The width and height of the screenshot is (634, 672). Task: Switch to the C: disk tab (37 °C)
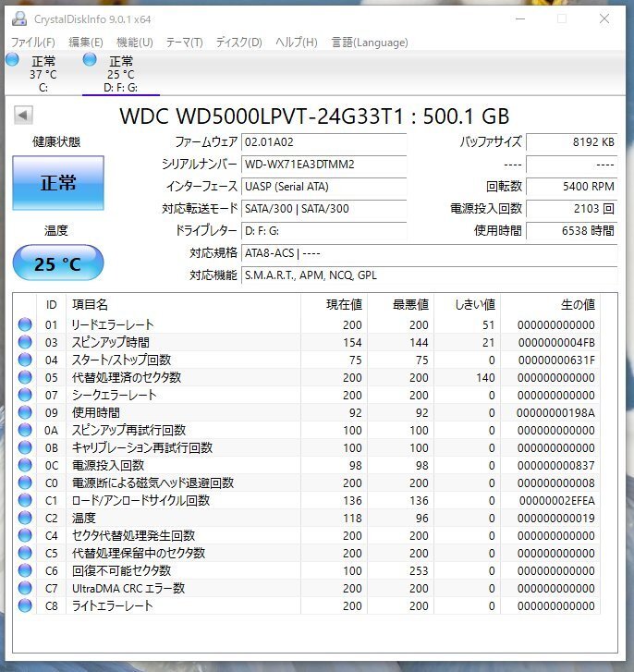click(x=43, y=74)
